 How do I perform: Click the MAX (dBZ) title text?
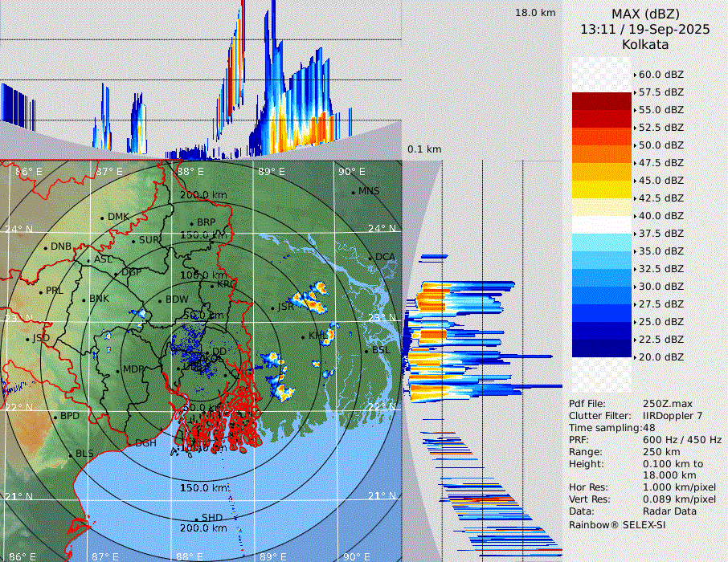click(644, 14)
